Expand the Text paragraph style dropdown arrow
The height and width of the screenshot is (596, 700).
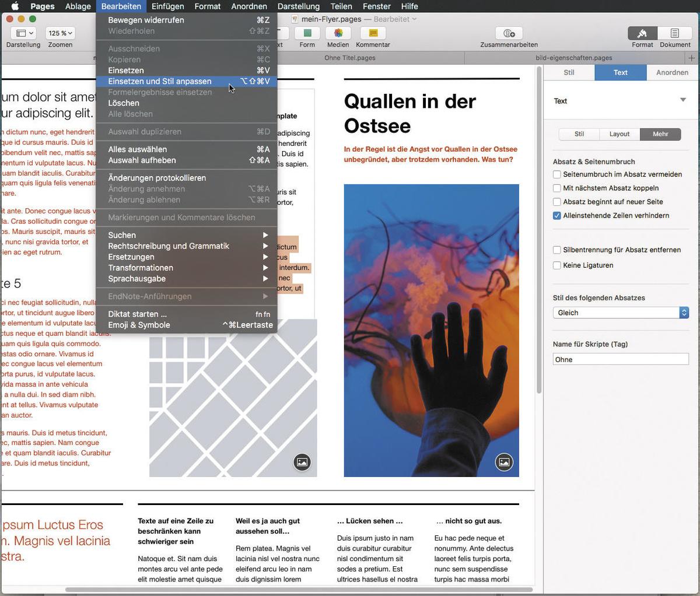683,100
